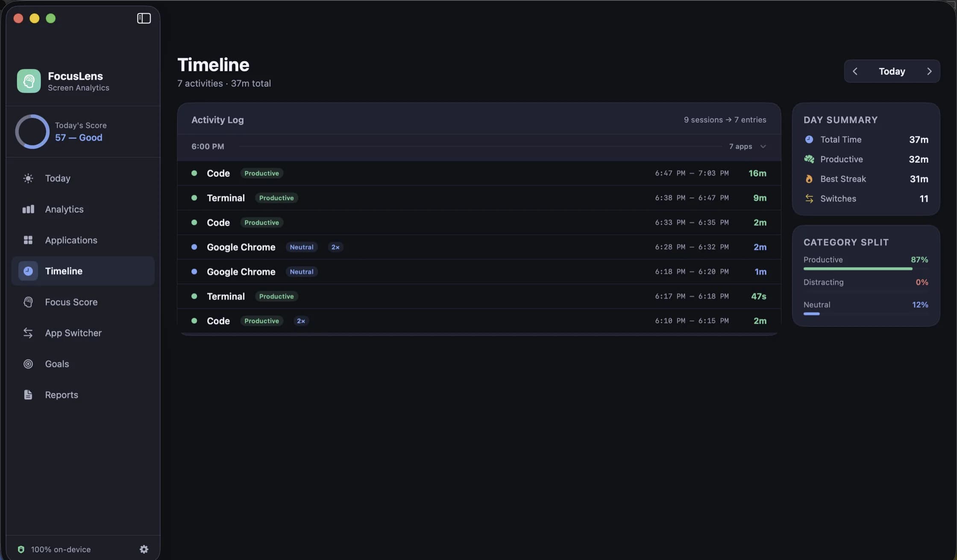The image size is (957, 560).
Task: Click the Distracting 0% value
Action: point(922,282)
